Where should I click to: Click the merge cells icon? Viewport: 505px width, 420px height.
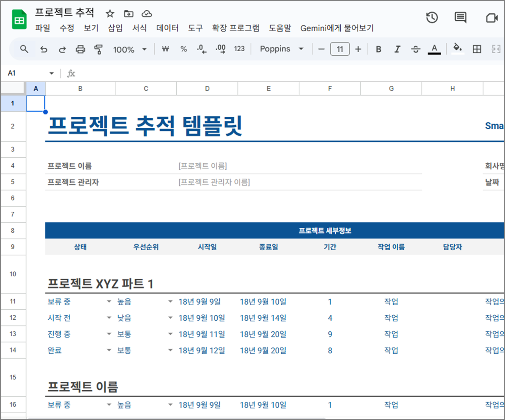(496, 49)
